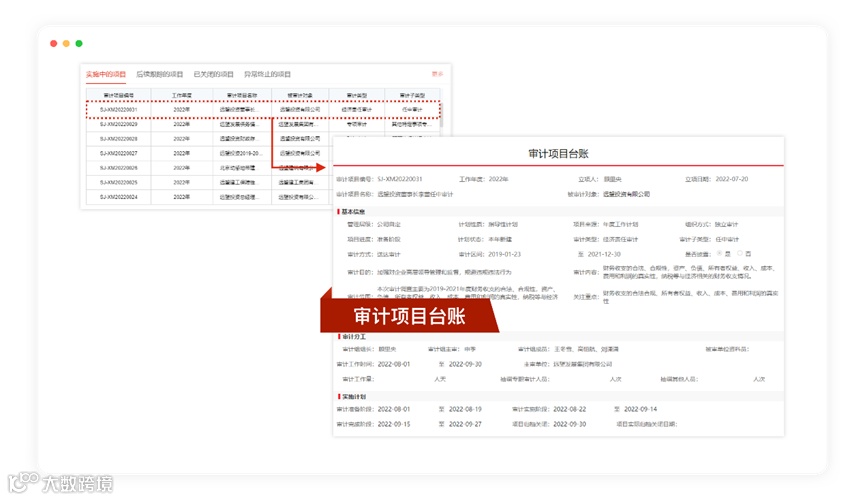Click the 审计区间 start date 2019-01-23
This screenshot has width=865, height=500.
tap(504, 254)
